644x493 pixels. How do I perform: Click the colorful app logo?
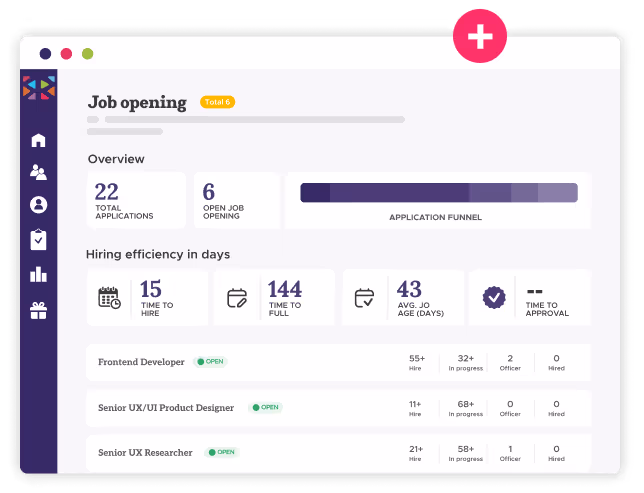tap(39, 88)
